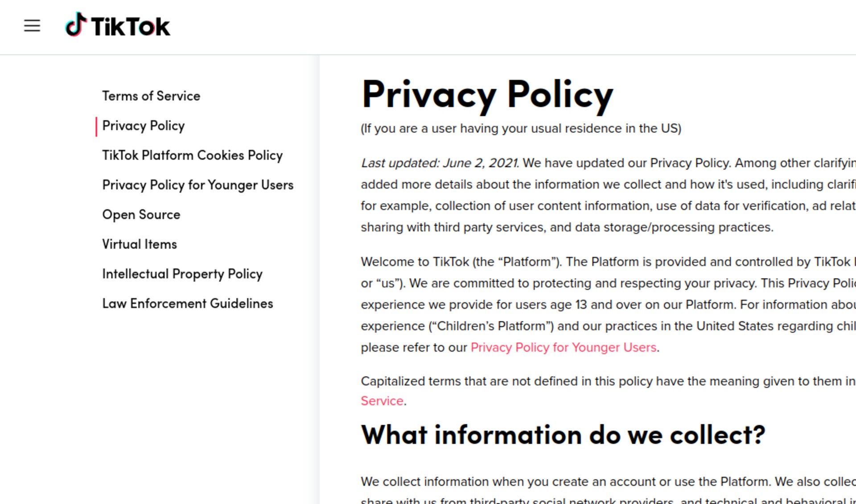Image resolution: width=856 pixels, height=504 pixels.
Task: Click Privacy Policy for Younger Users link
Action: [563, 347]
